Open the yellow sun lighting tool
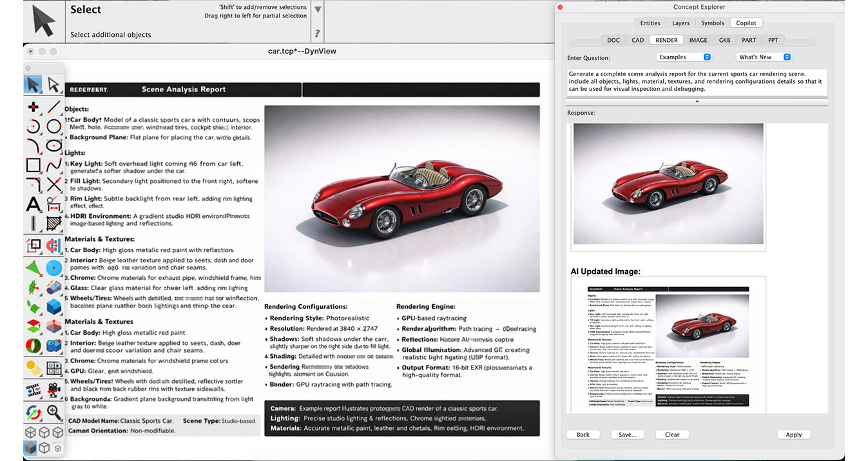 (33, 368)
